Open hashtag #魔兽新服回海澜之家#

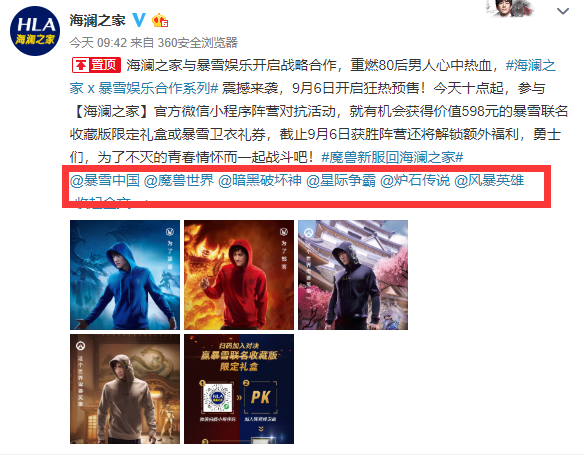click(x=392, y=157)
